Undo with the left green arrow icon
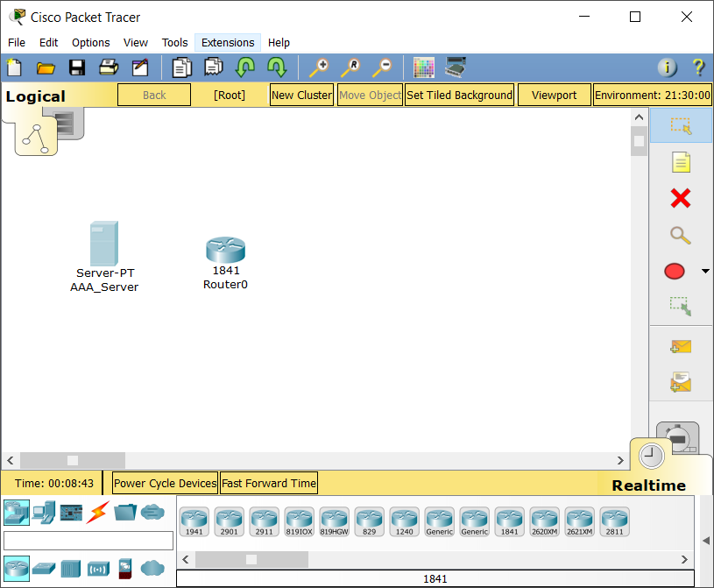Viewport: 714px width, 588px height. click(245, 67)
